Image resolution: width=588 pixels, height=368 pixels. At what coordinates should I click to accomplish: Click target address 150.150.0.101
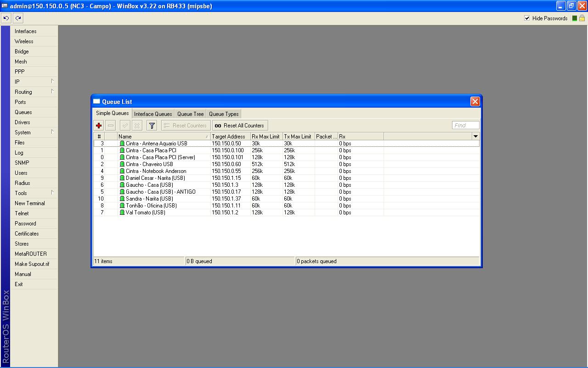tap(228, 157)
